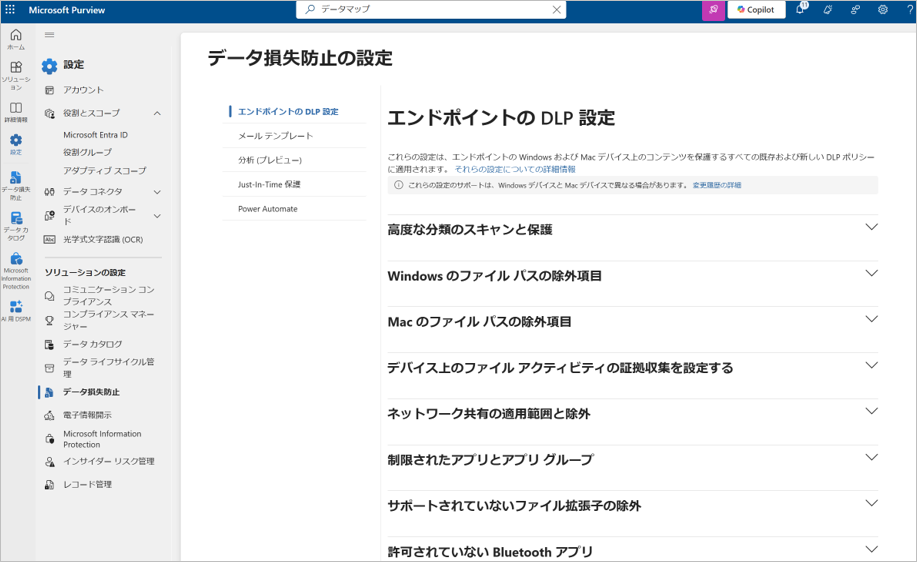Select データ損失防止 in solution settings
The width and height of the screenshot is (917, 562).
pyautogui.click(x=91, y=392)
